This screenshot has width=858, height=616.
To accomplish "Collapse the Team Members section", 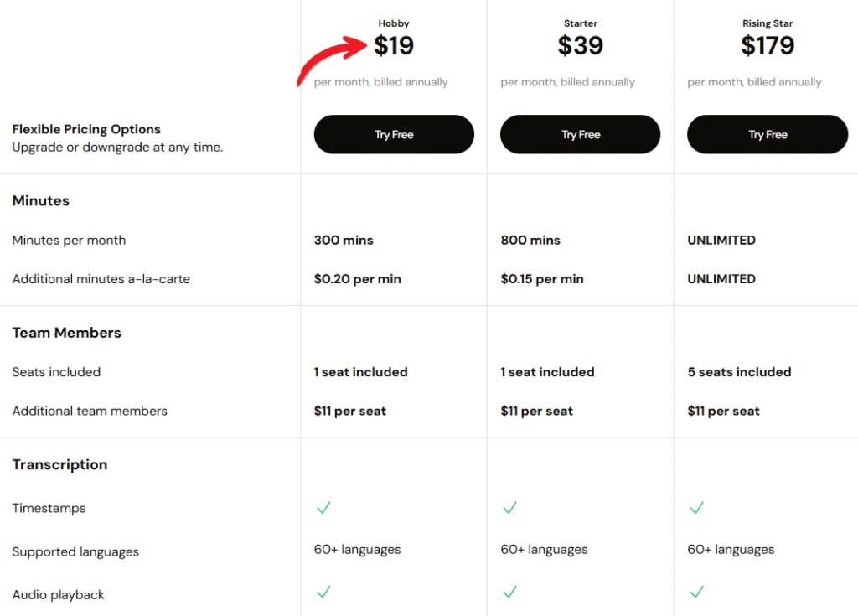I will [66, 332].
